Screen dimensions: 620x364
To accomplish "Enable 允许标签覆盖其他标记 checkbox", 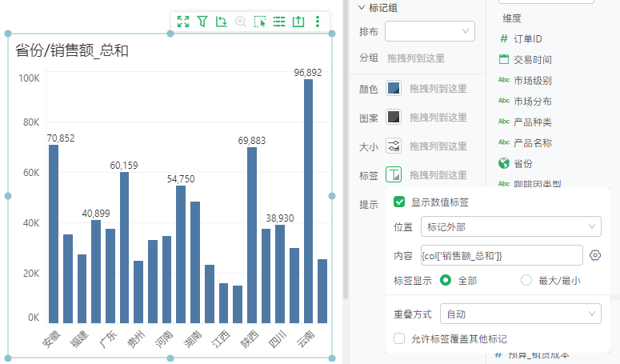I will 399,338.
